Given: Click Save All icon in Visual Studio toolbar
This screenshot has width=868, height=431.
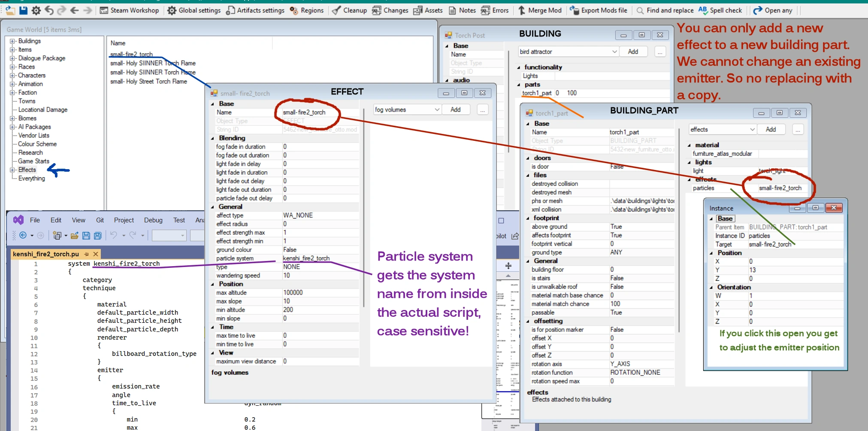Looking at the screenshot, I should click(x=98, y=235).
